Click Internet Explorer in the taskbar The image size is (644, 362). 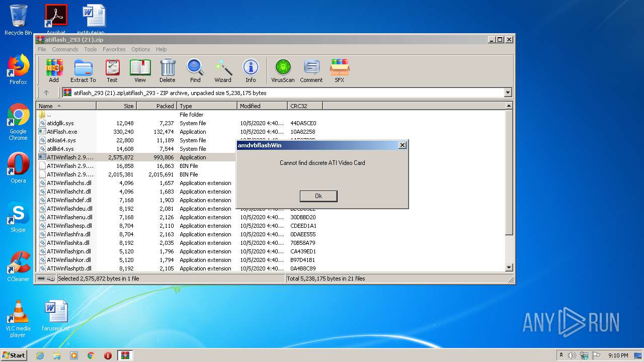[40, 355]
